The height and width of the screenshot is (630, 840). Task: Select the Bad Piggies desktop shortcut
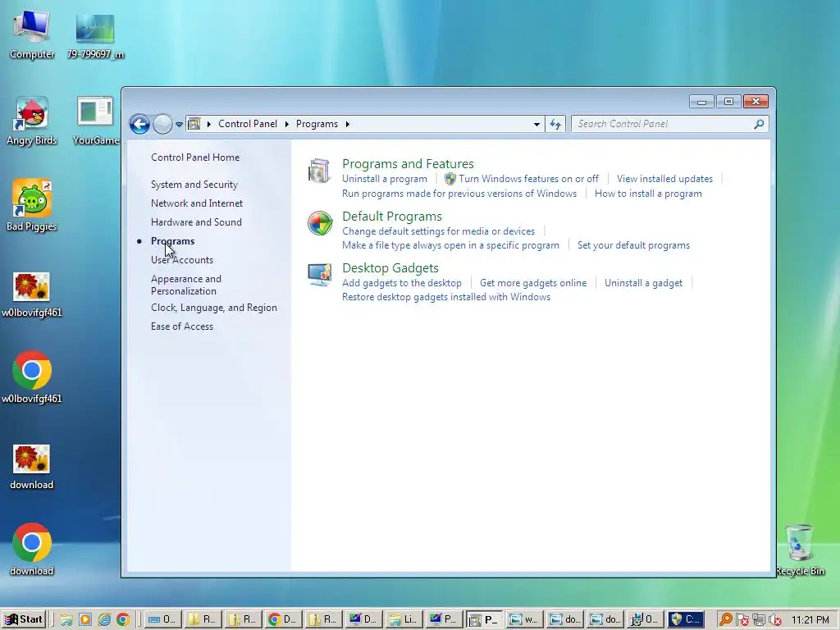pyautogui.click(x=32, y=206)
